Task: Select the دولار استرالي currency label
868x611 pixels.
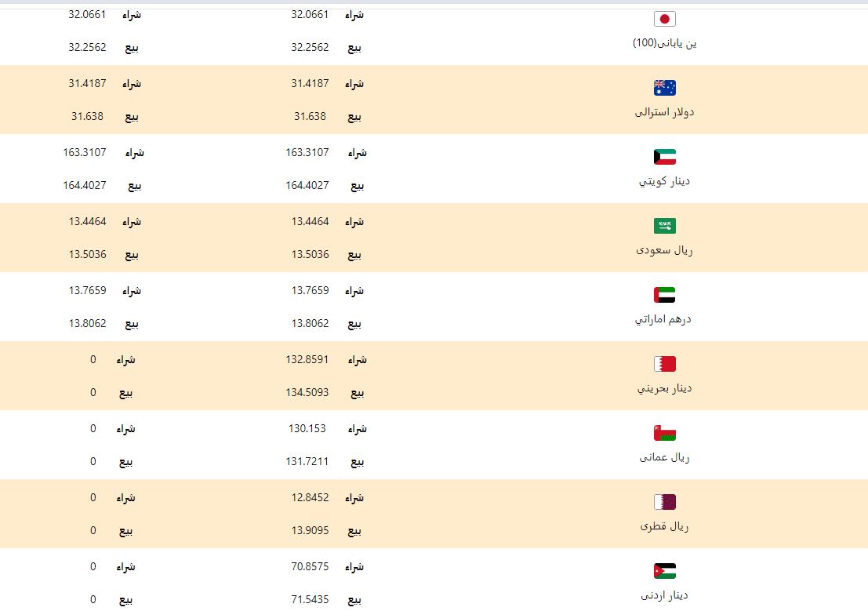Action: pyautogui.click(x=664, y=112)
